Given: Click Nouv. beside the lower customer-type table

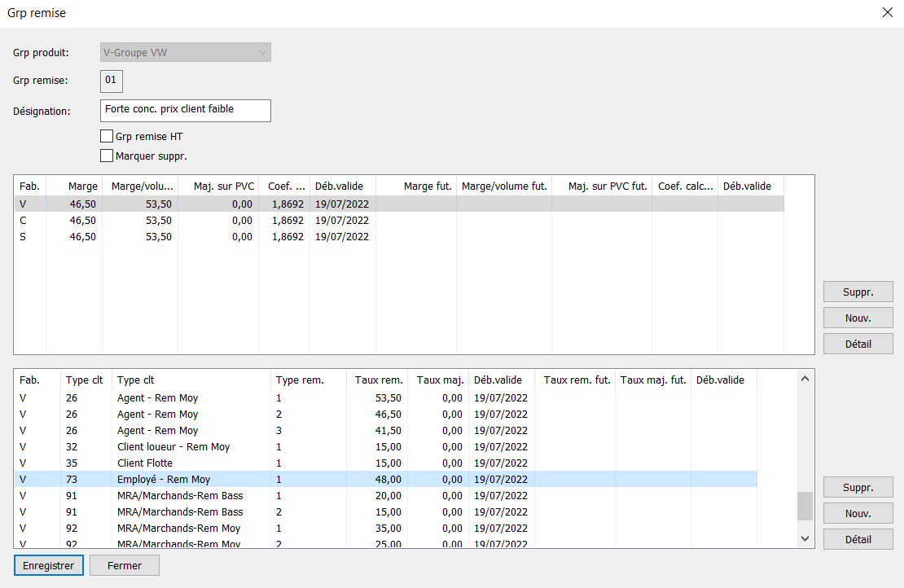Looking at the screenshot, I should [858, 513].
